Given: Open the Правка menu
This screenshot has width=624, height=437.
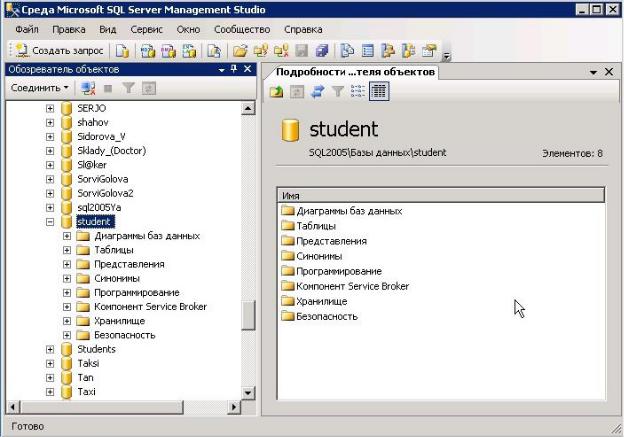Looking at the screenshot, I should click(x=69, y=29).
